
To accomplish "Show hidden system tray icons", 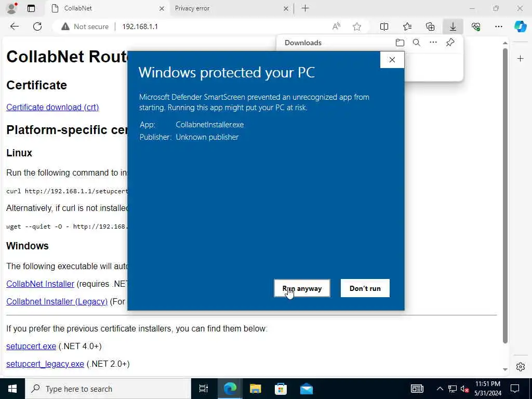I will point(440,389).
